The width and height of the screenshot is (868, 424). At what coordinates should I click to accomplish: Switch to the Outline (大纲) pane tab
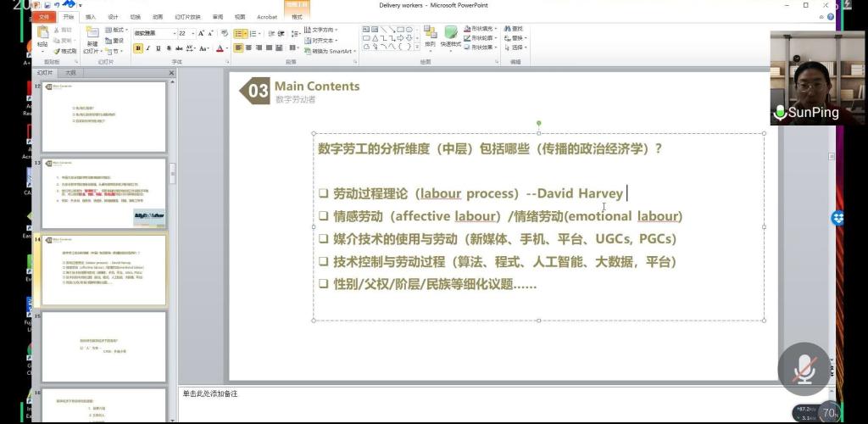[x=70, y=73]
